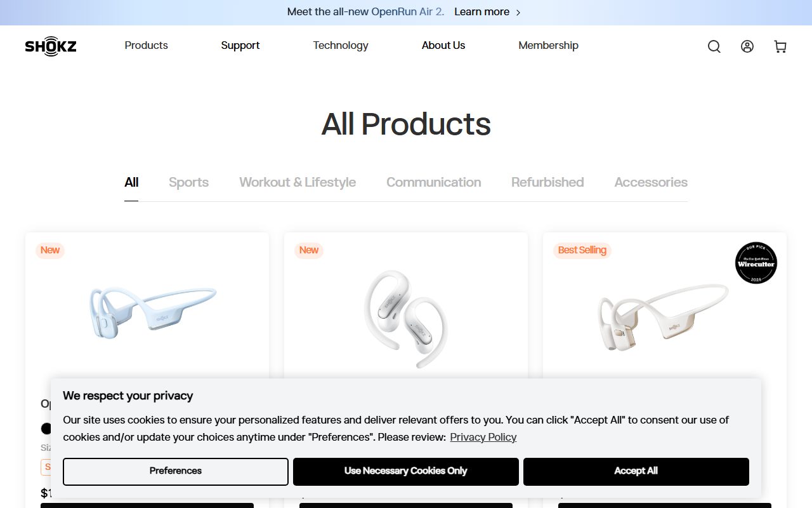The height and width of the screenshot is (508, 812).
Task: Click the New label on the earbuds card
Action: pyautogui.click(x=309, y=250)
